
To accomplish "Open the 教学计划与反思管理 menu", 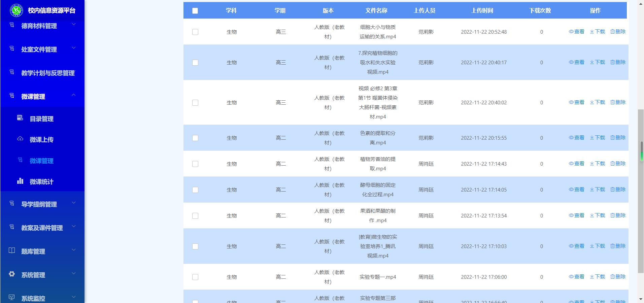I will click(x=48, y=73).
